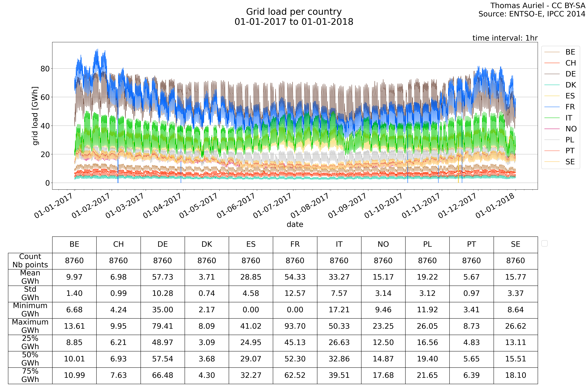Click the Mean GWh row label

point(30,277)
